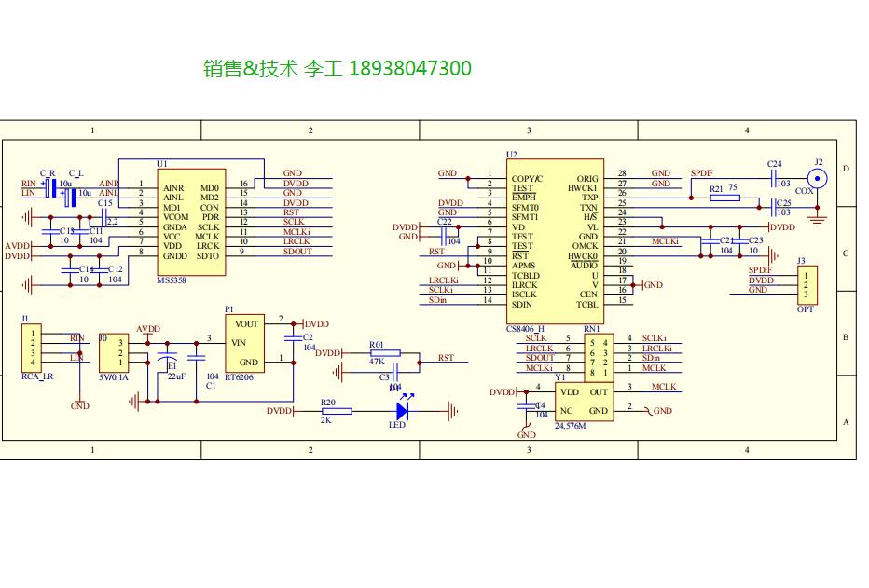Click the 5V/0.1A connector label

tap(113, 377)
